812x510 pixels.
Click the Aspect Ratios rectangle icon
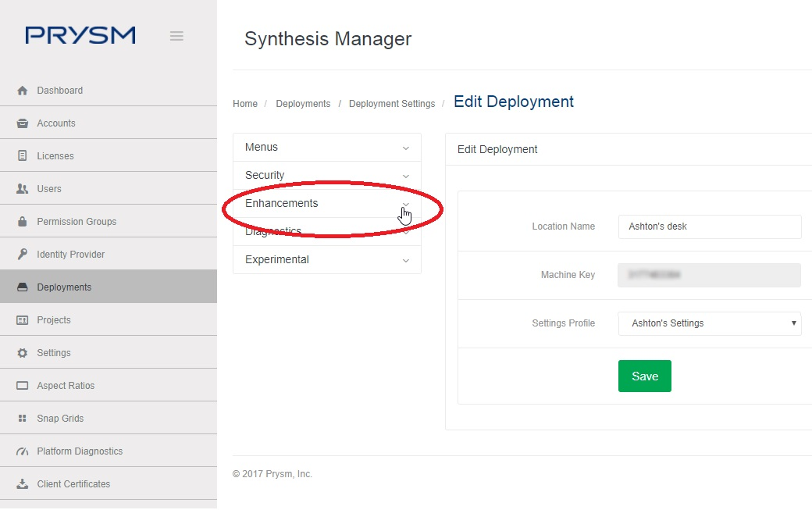point(23,385)
